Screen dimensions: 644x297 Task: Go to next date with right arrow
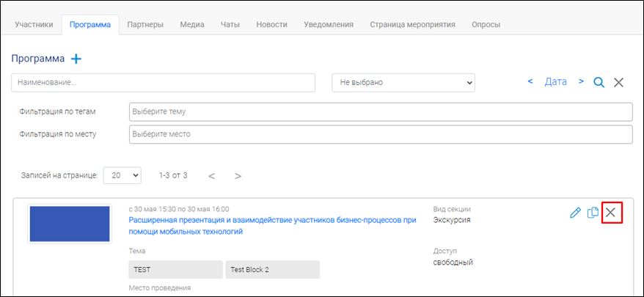click(x=581, y=81)
